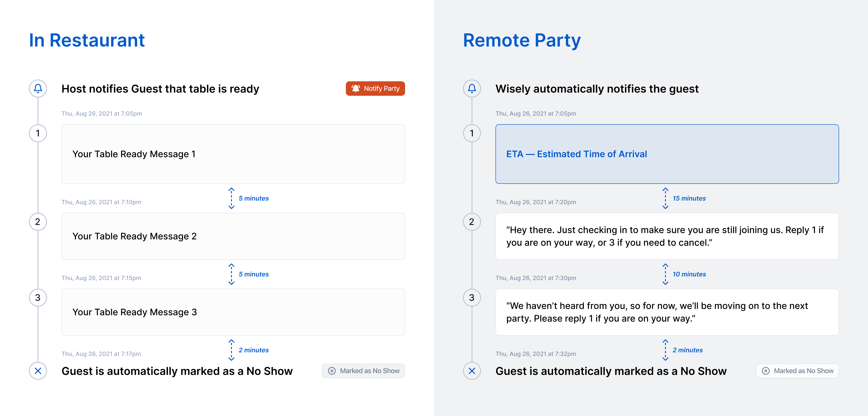Click In Restaurant 'Guest is automatically marked as a No Show'
Viewport: 868px width, 416px height.
[x=177, y=371]
